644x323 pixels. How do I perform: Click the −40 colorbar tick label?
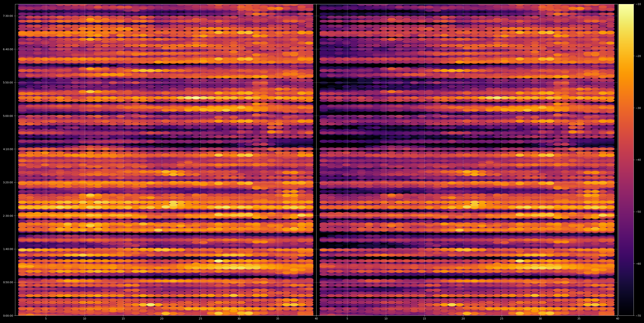pyautogui.click(x=639, y=160)
